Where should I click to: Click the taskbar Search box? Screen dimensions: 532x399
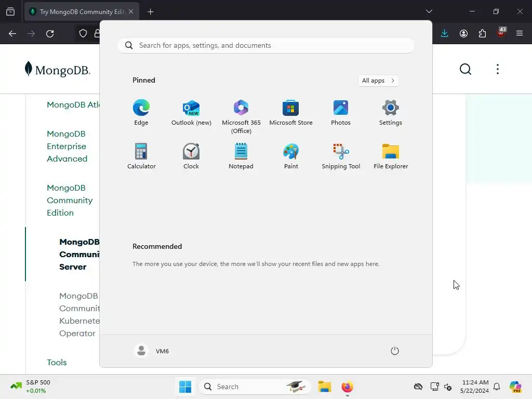click(x=255, y=387)
